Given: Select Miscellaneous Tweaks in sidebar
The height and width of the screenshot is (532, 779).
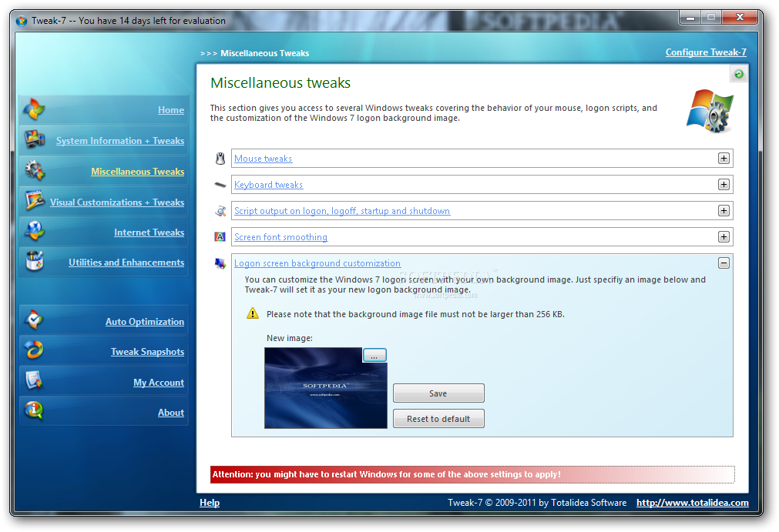Looking at the screenshot, I should 138,172.
